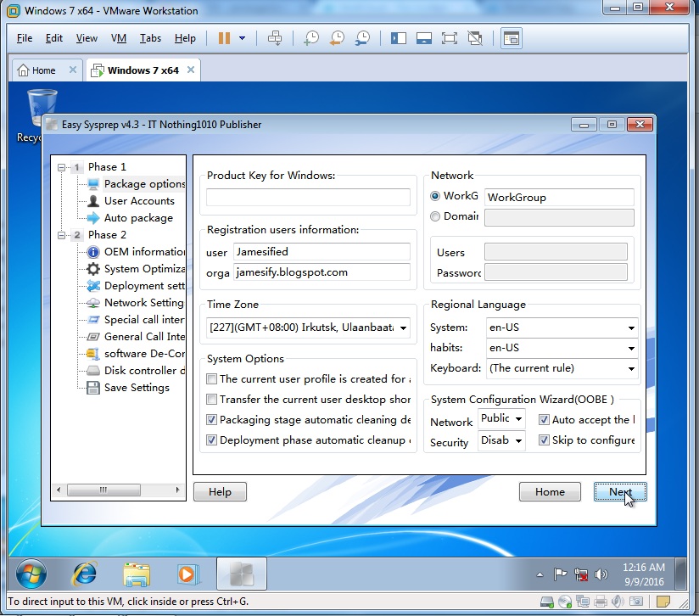Click the Help button in Easy Sysprep

point(220,492)
